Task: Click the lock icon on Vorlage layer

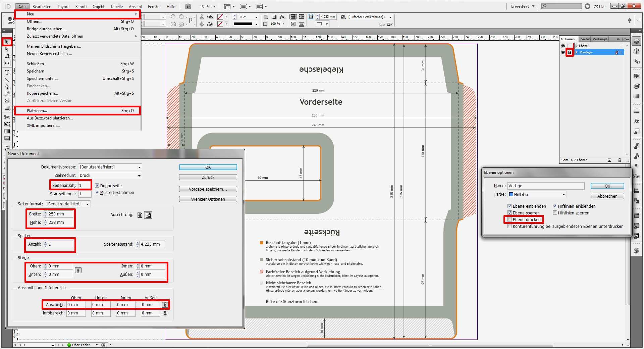Action: [x=569, y=52]
